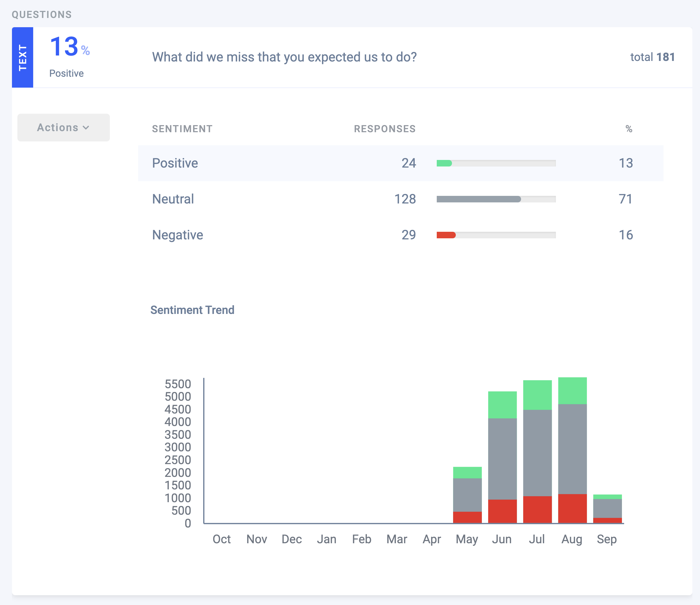Screen dimensions: 700x605
Task: Sort by the % column header
Action: tap(628, 129)
